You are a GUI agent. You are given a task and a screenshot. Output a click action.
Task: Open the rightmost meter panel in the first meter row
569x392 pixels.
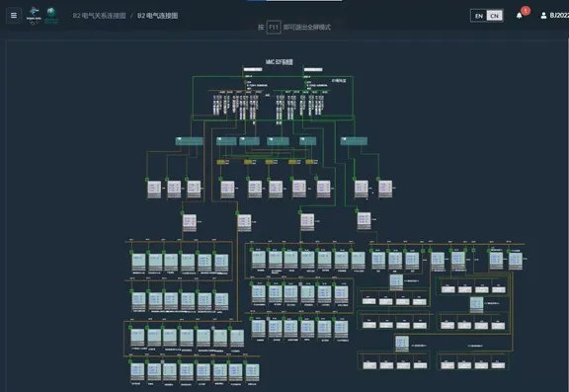(385, 190)
